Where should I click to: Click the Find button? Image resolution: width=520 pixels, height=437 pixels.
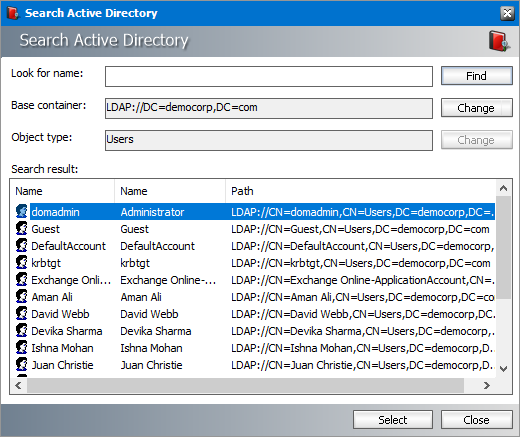477,76
